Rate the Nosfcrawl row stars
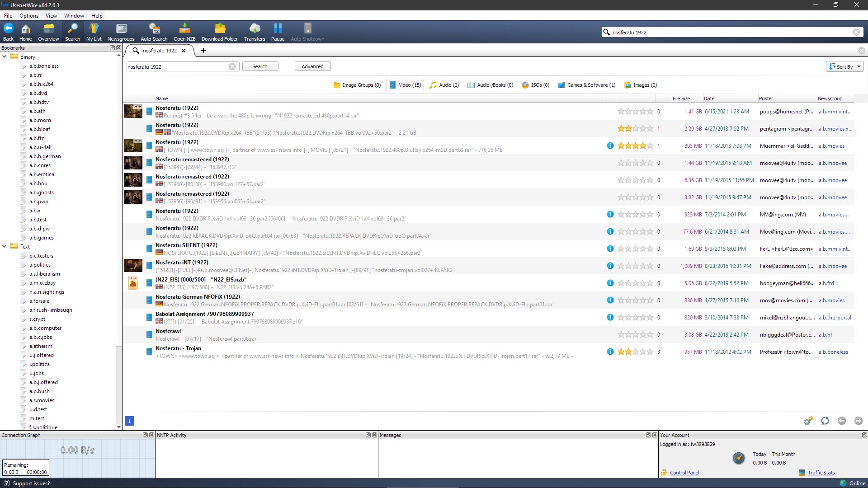This screenshot has height=488, width=868. [x=636, y=334]
